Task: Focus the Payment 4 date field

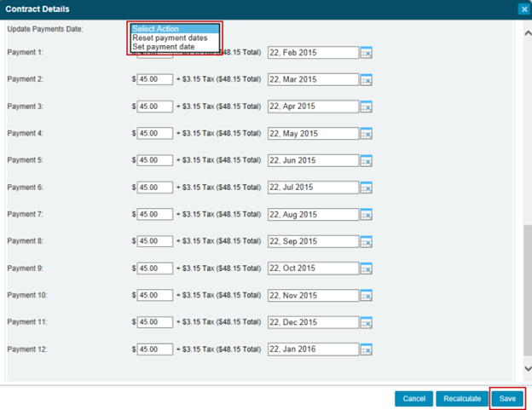Action: 312,133
